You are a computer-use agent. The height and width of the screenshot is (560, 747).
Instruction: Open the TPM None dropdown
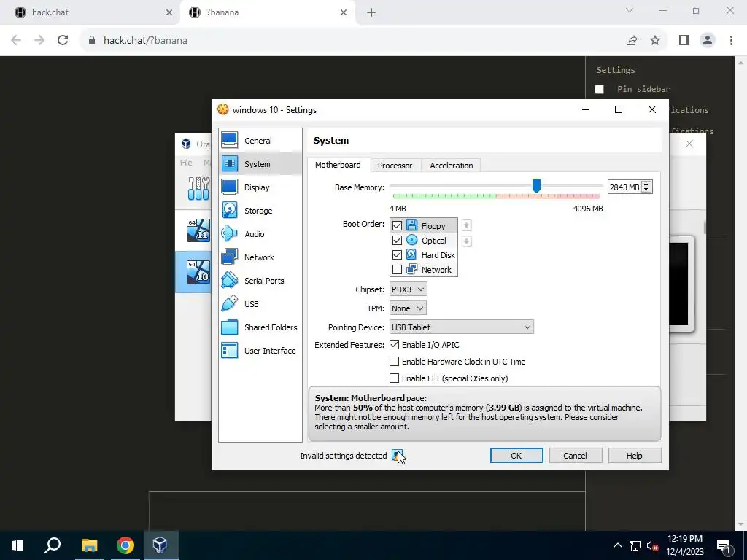click(x=407, y=308)
